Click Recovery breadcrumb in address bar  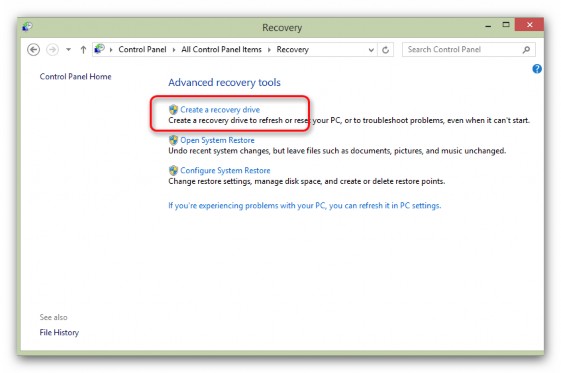(292, 49)
